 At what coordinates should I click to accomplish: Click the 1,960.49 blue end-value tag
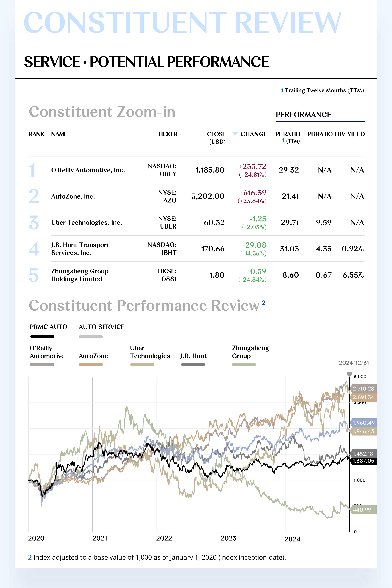pyautogui.click(x=363, y=422)
